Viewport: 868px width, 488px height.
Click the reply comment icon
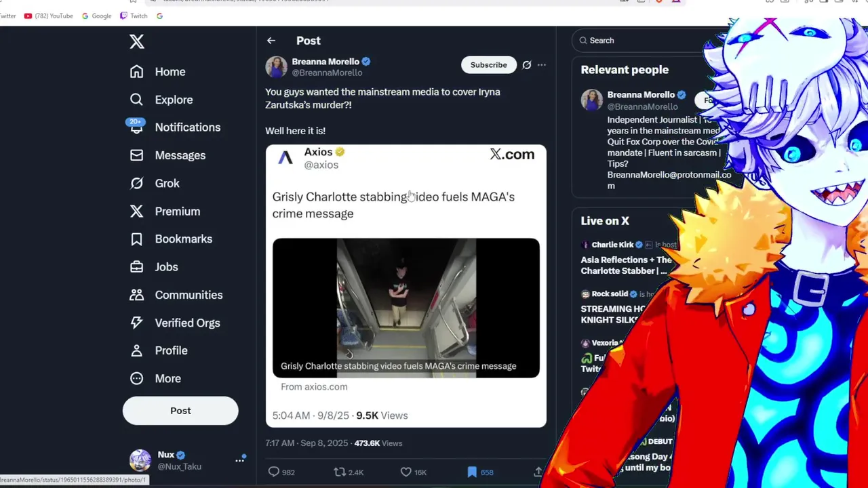tap(274, 472)
